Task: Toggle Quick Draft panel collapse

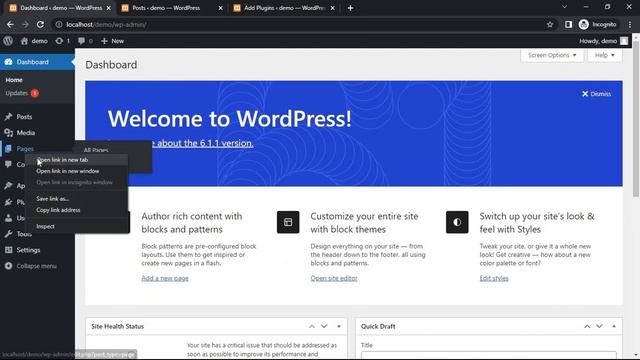Action: click(x=614, y=326)
